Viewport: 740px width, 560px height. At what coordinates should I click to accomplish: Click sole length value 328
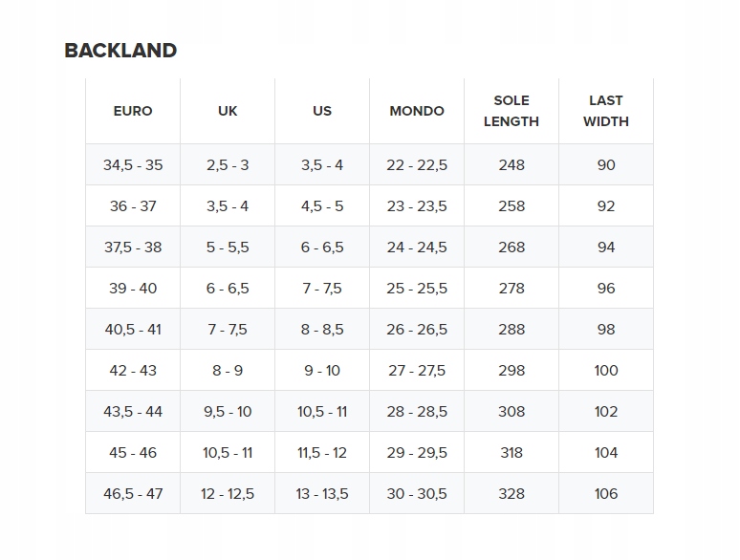511,494
